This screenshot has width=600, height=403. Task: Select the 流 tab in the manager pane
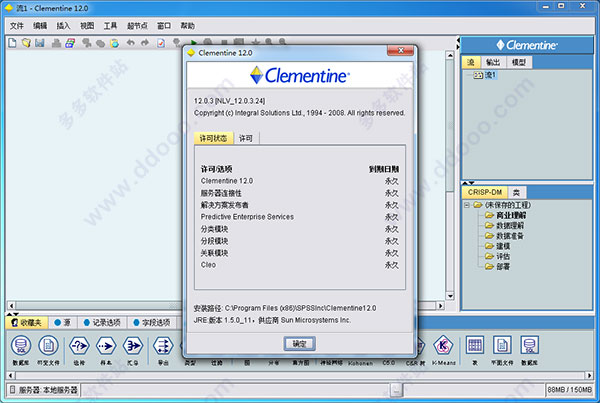pos(471,62)
